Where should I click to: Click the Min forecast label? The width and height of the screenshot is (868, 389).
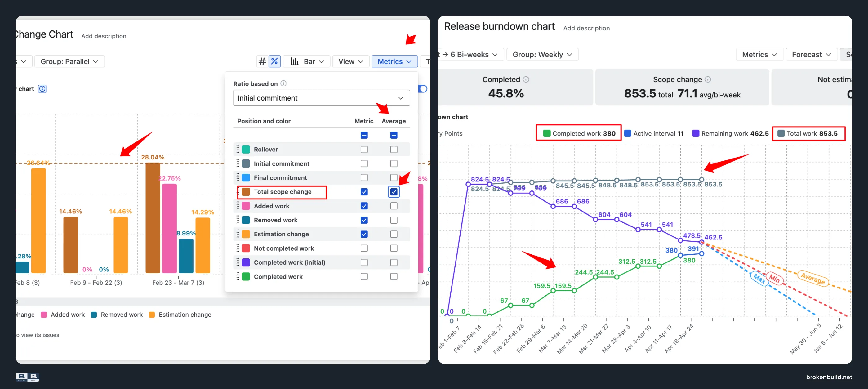tap(774, 279)
